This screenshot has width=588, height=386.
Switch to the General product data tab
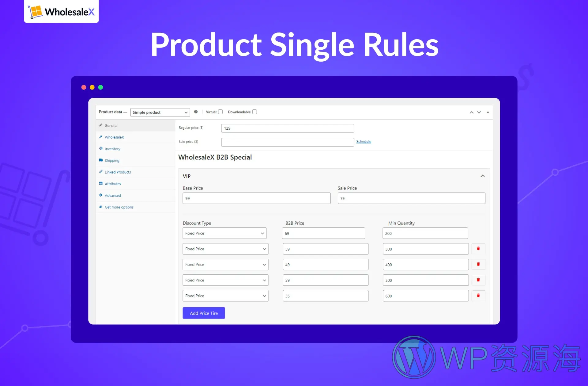(x=111, y=125)
